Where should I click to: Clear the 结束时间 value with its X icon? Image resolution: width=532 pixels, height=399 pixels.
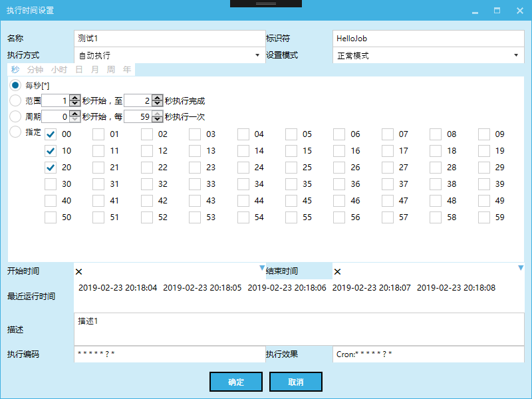pos(337,271)
